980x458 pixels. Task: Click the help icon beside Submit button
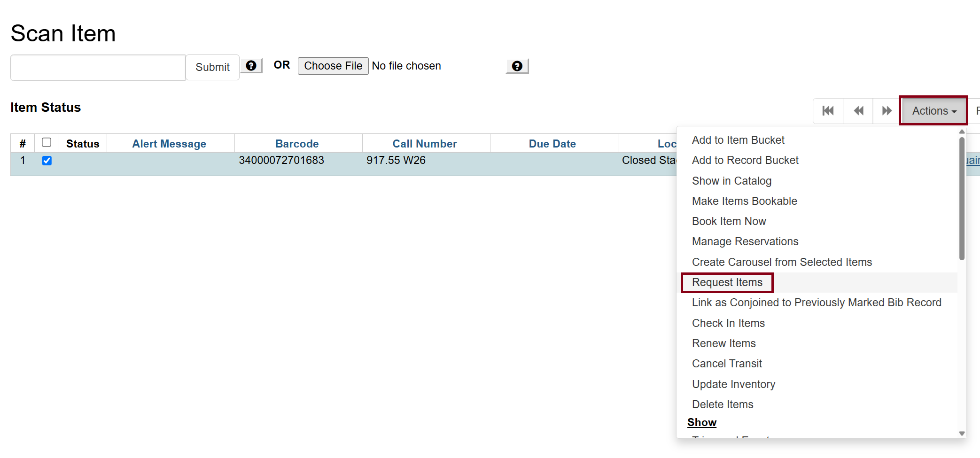tap(251, 66)
